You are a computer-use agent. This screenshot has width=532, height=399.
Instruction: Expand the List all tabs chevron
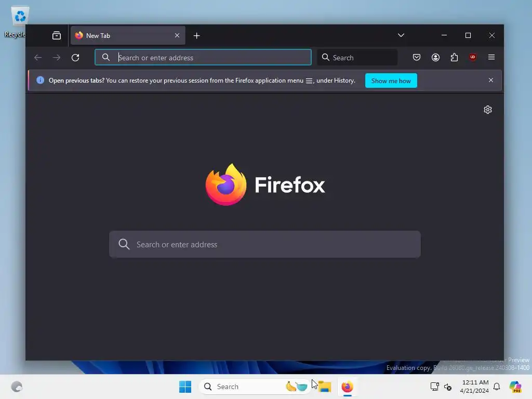(x=401, y=35)
